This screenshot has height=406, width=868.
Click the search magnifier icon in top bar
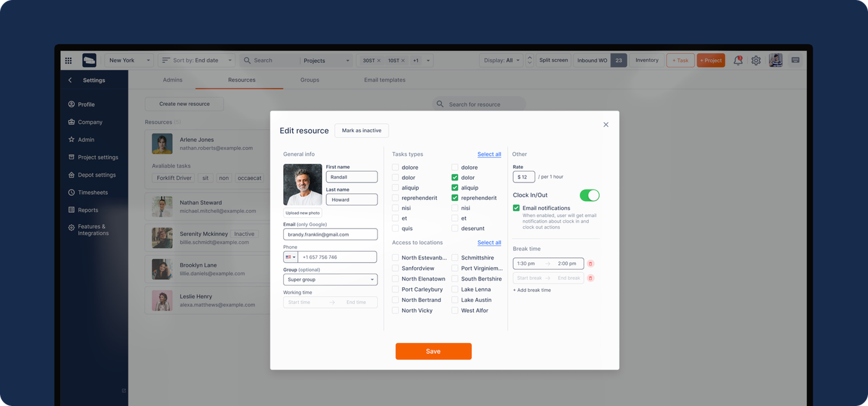tap(247, 60)
